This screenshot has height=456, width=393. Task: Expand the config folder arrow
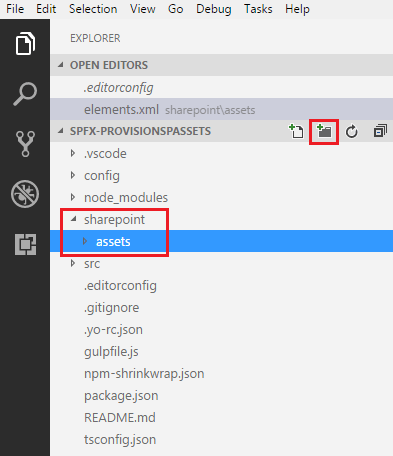[73, 175]
